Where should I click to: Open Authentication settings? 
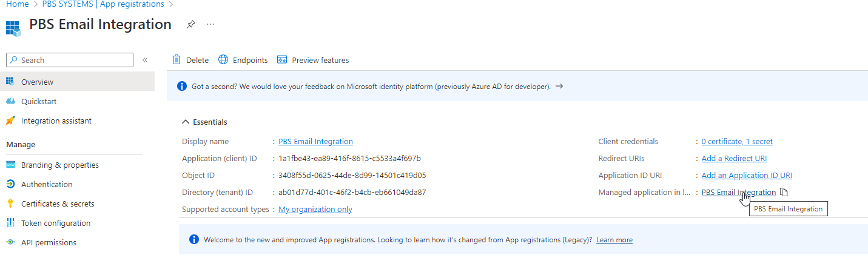coord(47,184)
